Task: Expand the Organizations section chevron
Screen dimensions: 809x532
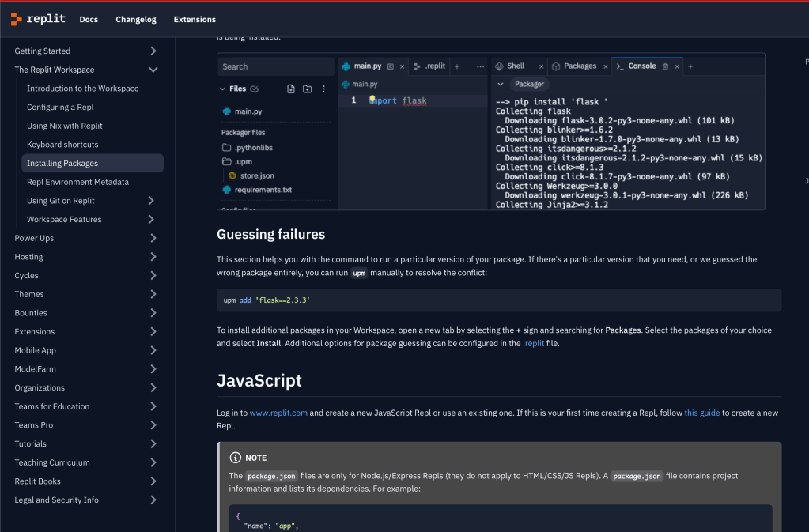Action: pyautogui.click(x=153, y=387)
